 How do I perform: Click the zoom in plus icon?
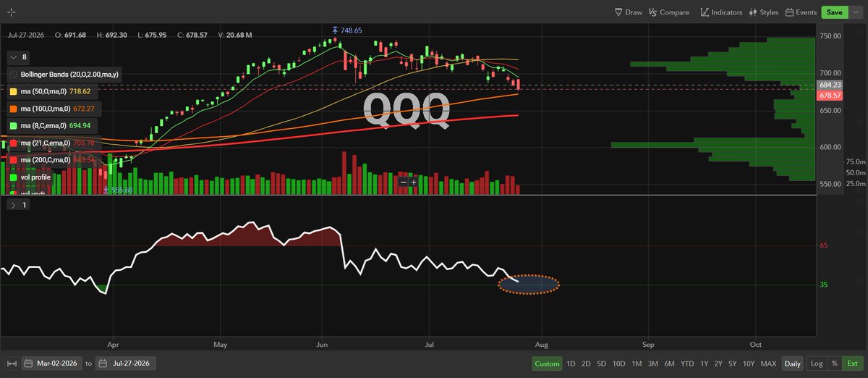pos(414,182)
